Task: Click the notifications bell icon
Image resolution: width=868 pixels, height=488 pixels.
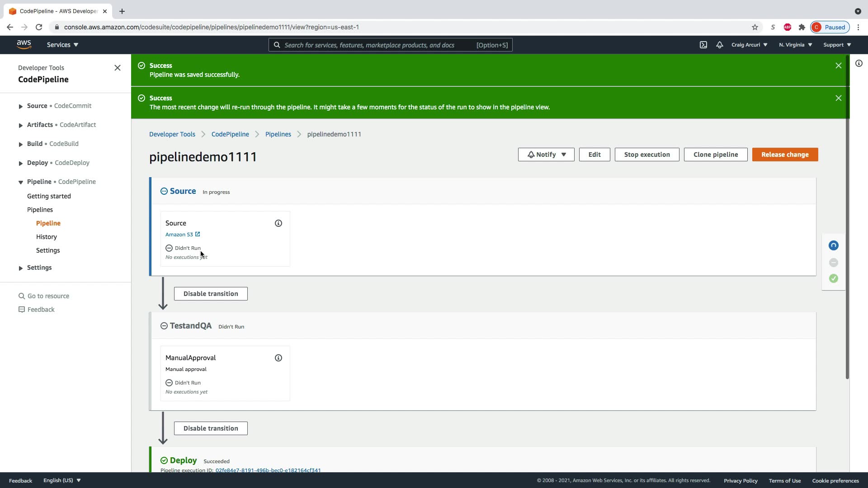Action: 719,45
